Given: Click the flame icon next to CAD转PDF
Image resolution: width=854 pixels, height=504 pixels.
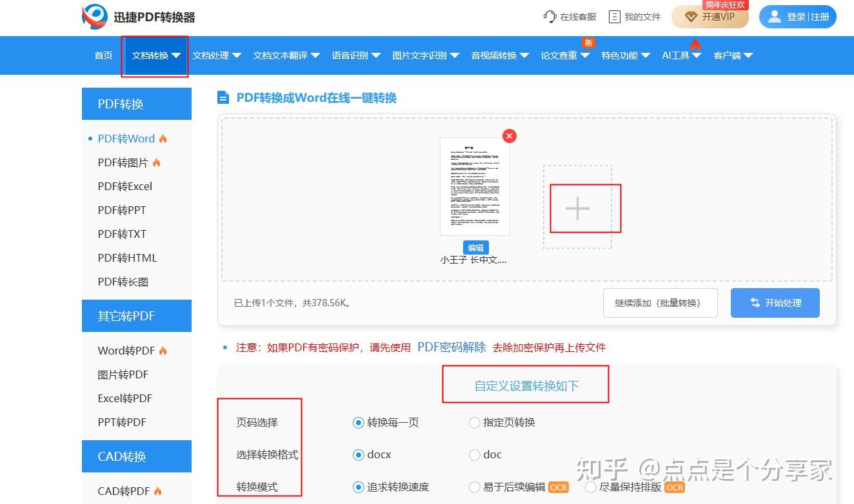Looking at the screenshot, I should tap(157, 491).
